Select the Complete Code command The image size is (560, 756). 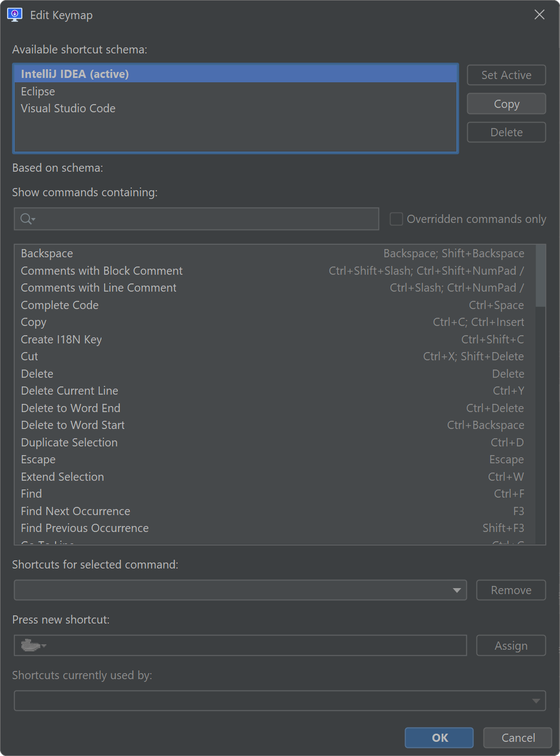click(275, 305)
